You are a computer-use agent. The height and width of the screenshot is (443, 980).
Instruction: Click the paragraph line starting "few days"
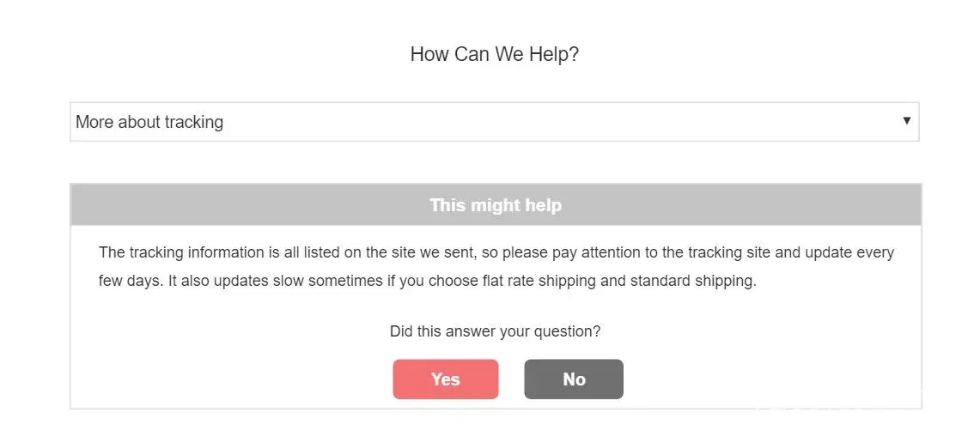pos(427,281)
